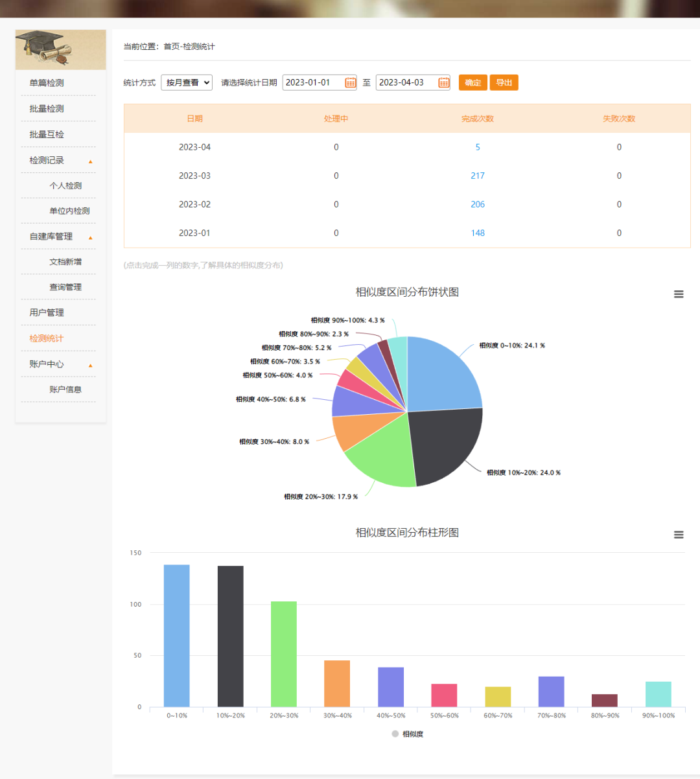Image resolution: width=700 pixels, height=779 pixels.
Task: Click the 30%~40% orange bar
Action: point(337,684)
